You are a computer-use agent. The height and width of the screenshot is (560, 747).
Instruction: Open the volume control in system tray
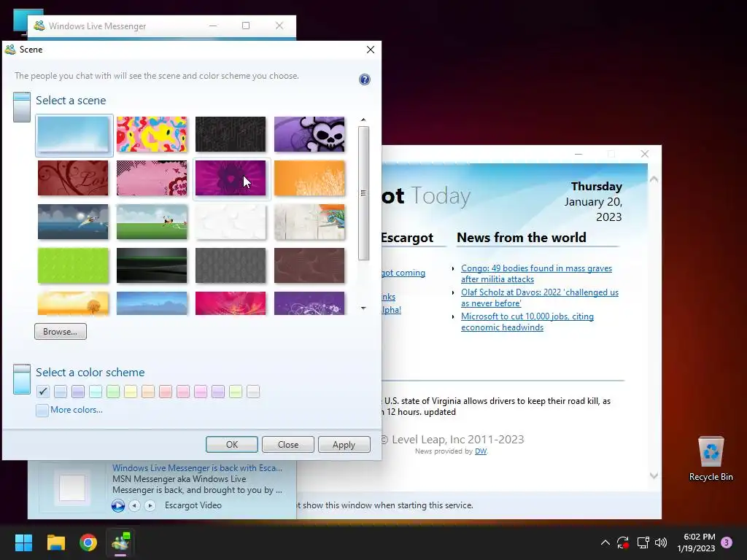661,542
